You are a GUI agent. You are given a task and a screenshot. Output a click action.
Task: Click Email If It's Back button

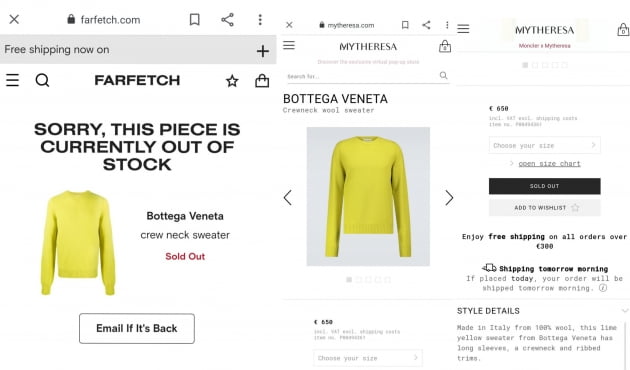[137, 328]
